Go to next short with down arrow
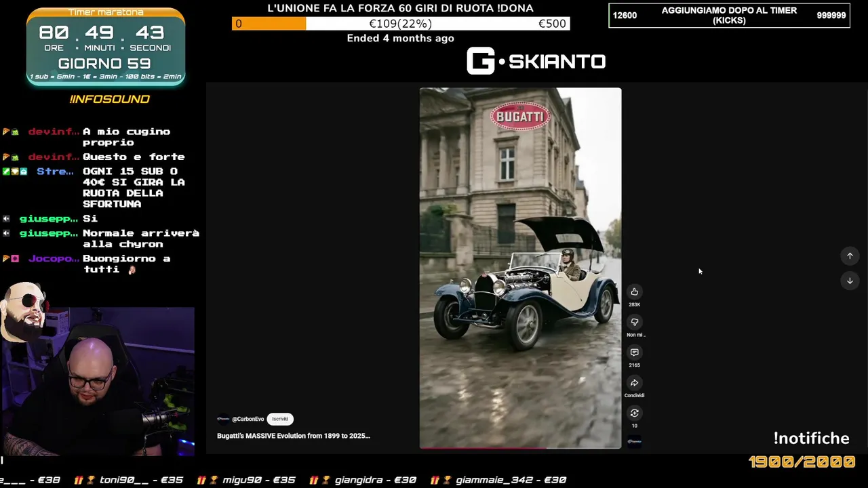 [850, 281]
